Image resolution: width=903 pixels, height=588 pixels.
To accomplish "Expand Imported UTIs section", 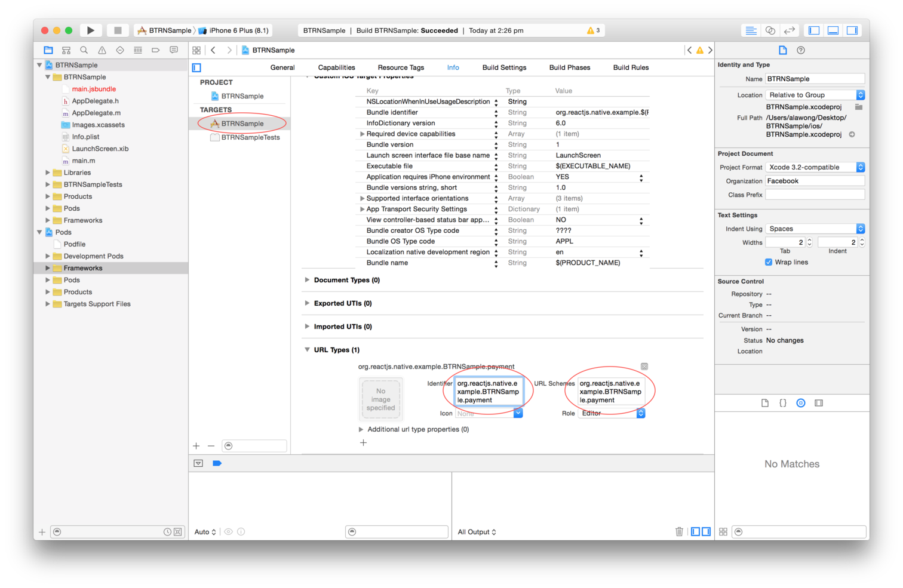I will pyautogui.click(x=307, y=327).
